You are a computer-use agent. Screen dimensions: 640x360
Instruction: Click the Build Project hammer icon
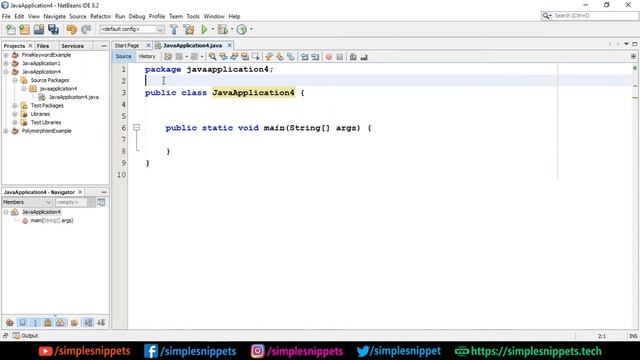tap(174, 29)
